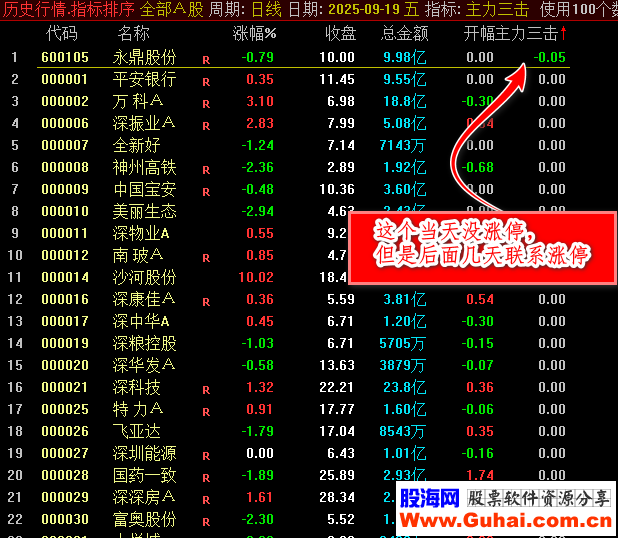Screen dimensions: 618x538
Task: Click the 名称 column header
Action: [x=133, y=34]
